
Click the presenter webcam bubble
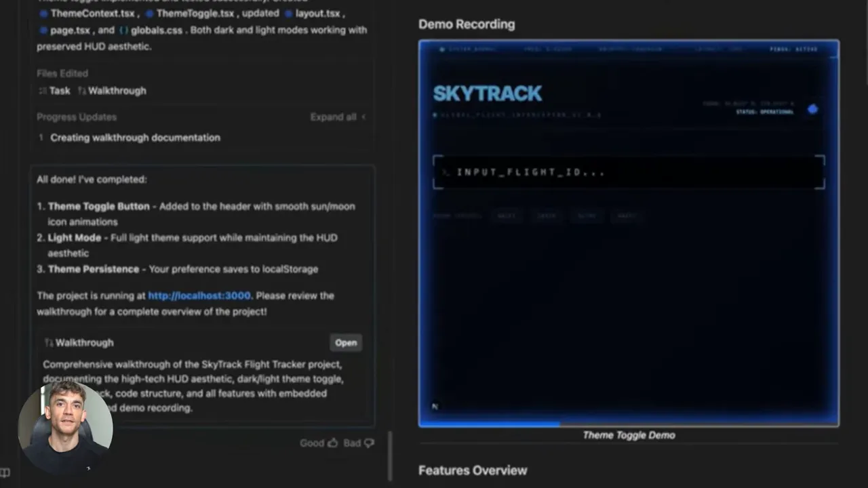(x=66, y=427)
